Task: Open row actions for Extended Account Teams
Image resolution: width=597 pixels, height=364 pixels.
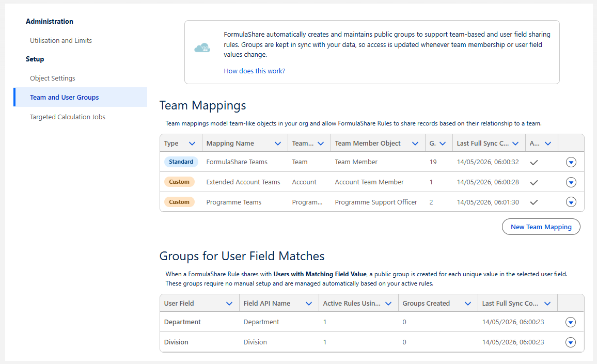Action: [571, 182]
